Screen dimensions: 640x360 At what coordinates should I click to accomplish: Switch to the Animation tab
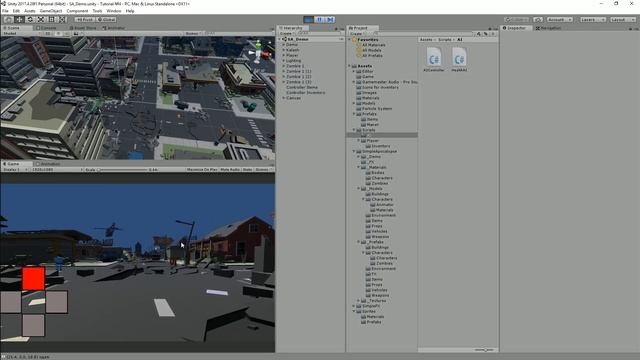coord(48,164)
